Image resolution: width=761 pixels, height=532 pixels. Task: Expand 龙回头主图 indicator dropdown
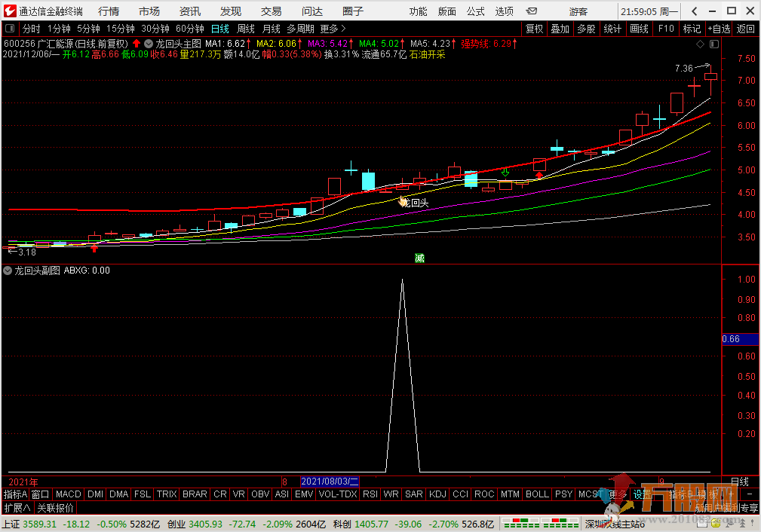pyautogui.click(x=149, y=44)
